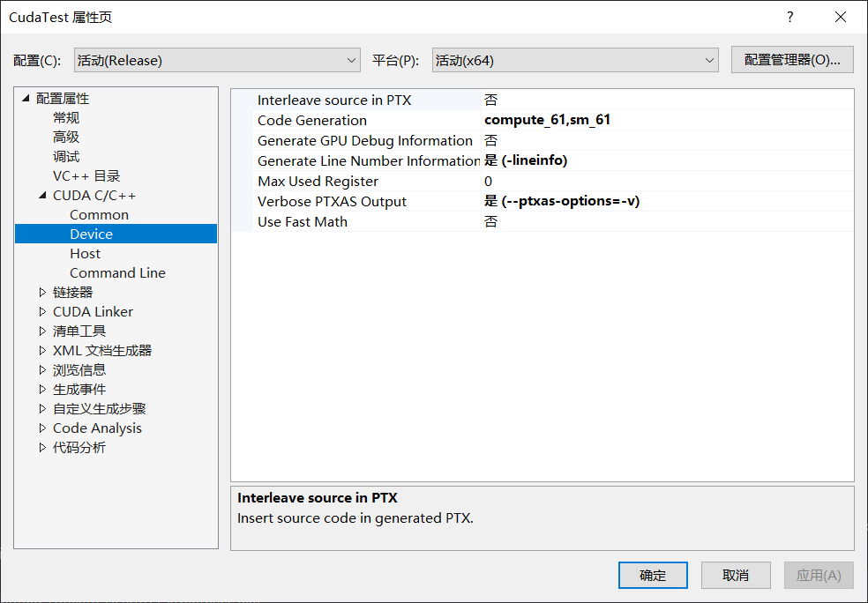
Task: Click the 取消 button
Action: pyautogui.click(x=736, y=576)
